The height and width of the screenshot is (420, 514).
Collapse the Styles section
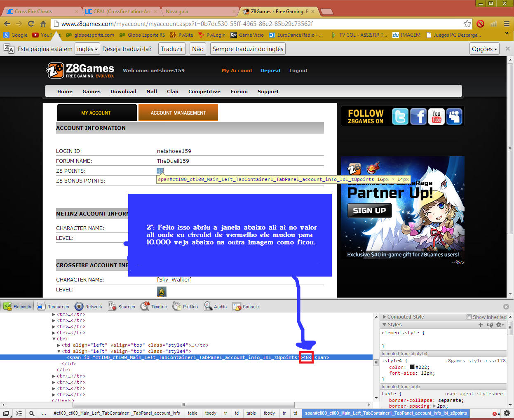(385, 325)
